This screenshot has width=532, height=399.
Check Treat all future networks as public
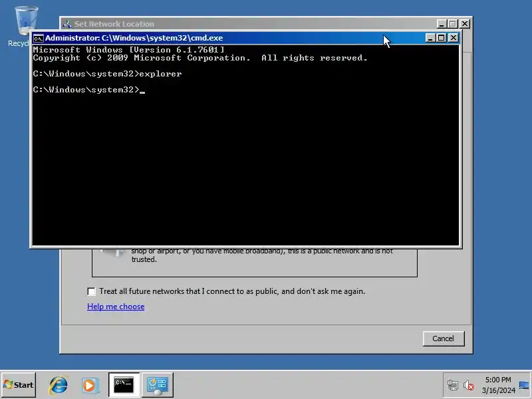91,291
